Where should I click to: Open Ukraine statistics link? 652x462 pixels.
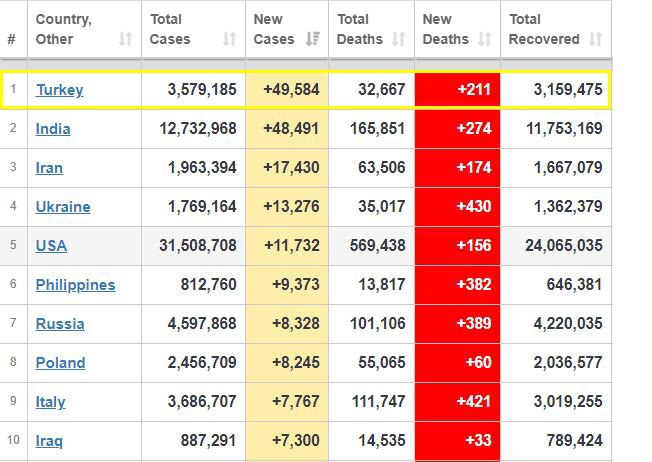coord(63,207)
